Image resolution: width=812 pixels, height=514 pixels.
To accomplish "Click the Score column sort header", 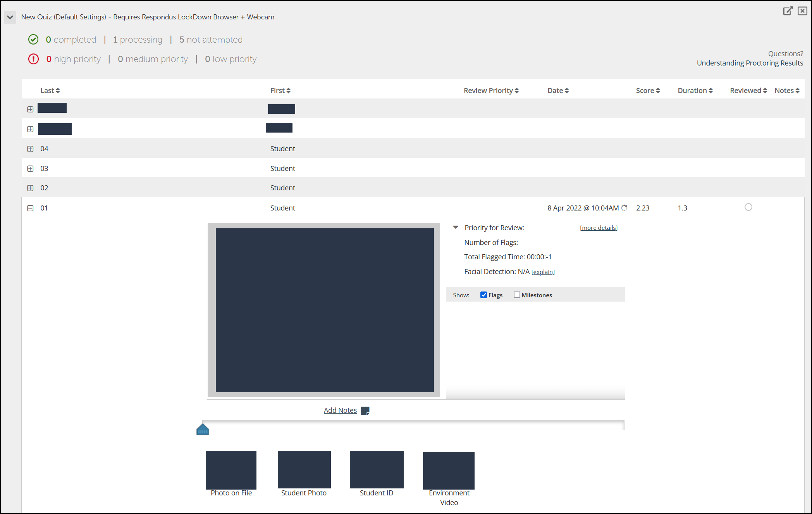I will (647, 90).
